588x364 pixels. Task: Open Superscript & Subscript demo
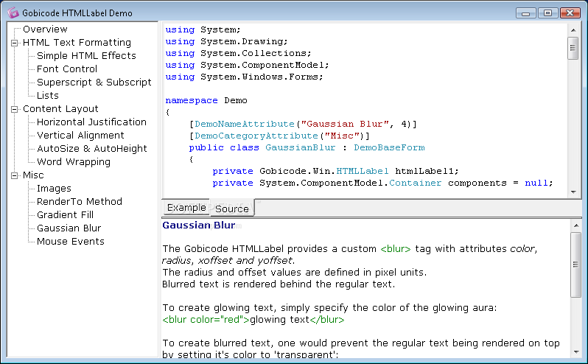94,82
